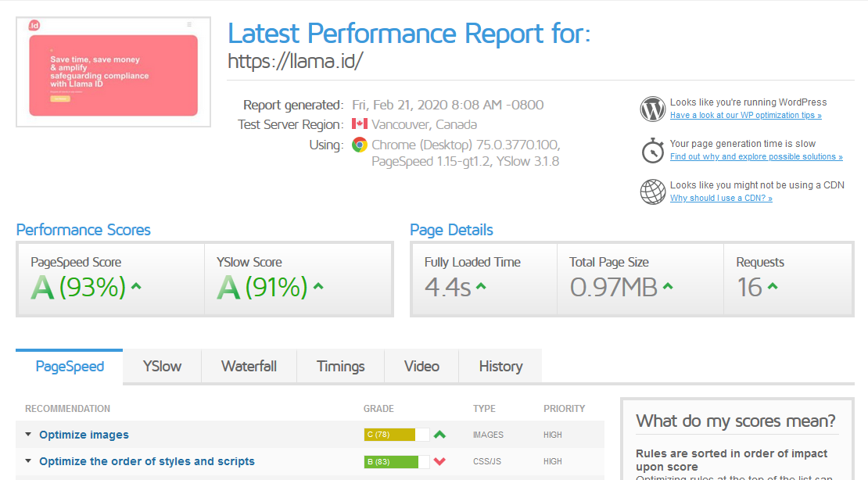Click green up arrow beside PageSpeed Score
868x480 pixels.
(x=136, y=287)
